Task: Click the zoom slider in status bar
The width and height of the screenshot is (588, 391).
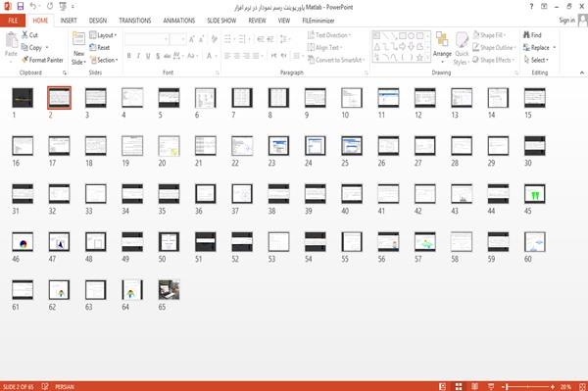Action: [529, 386]
